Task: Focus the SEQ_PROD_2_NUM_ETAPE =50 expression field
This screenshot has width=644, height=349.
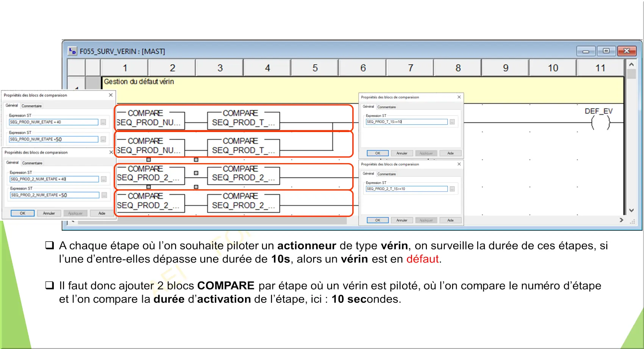Action: [x=55, y=195]
